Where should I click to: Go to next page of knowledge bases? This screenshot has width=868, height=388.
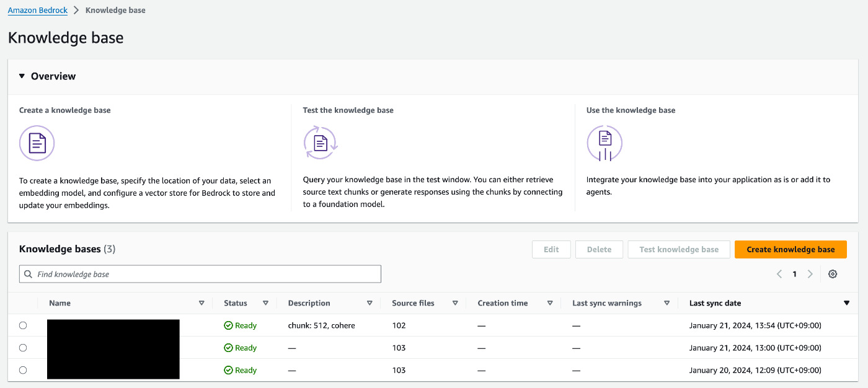point(810,274)
